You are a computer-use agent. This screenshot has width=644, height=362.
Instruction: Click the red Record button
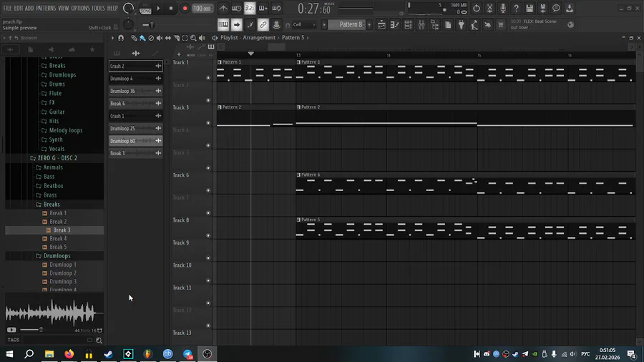pyautogui.click(x=185, y=8)
